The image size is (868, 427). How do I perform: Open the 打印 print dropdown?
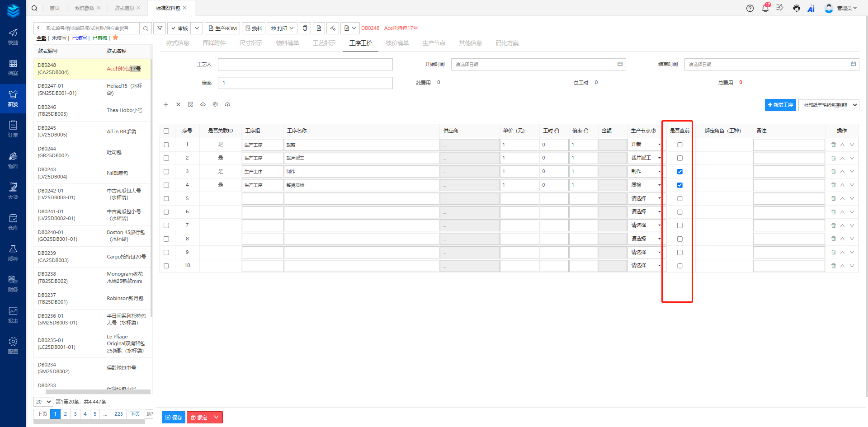(282, 28)
